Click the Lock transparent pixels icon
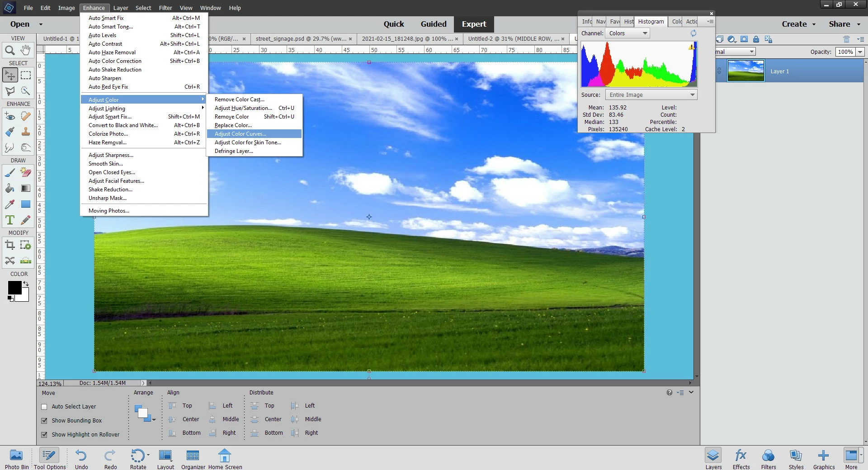Image resolution: width=868 pixels, height=470 pixels. tap(768, 39)
